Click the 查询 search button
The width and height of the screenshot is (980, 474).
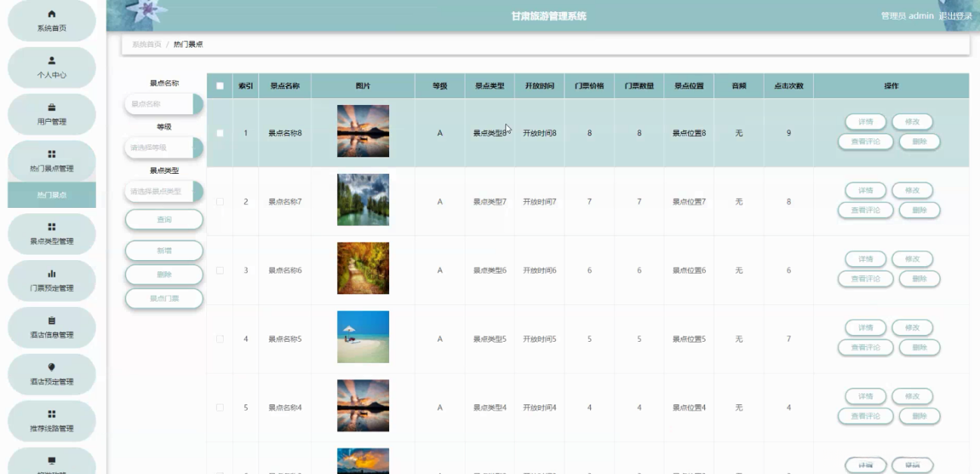pyautogui.click(x=164, y=219)
